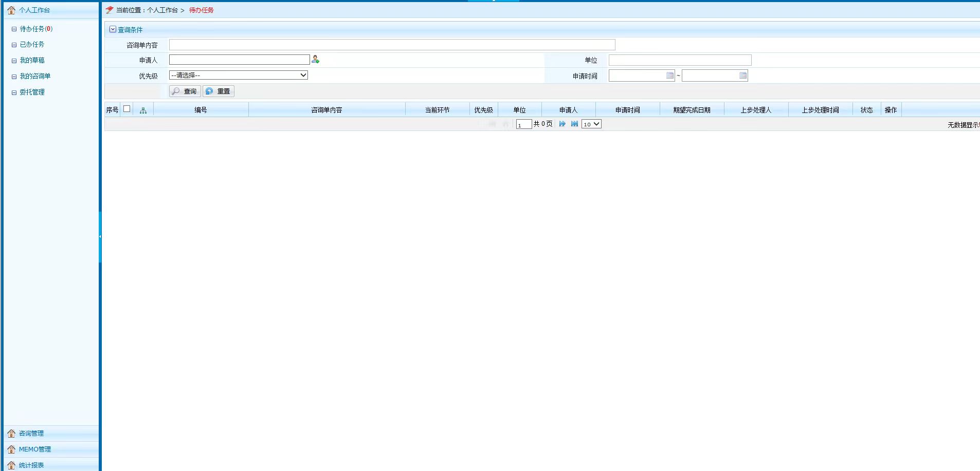Open the select-user picker next to 申请人
This screenshot has height=471, width=980.
pyautogui.click(x=315, y=60)
